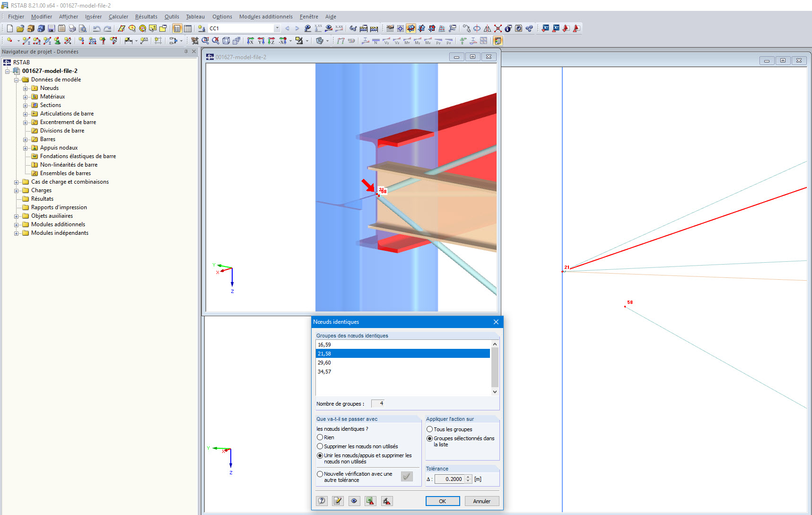Click the tolerance value input field
812x515 pixels.
(450, 479)
